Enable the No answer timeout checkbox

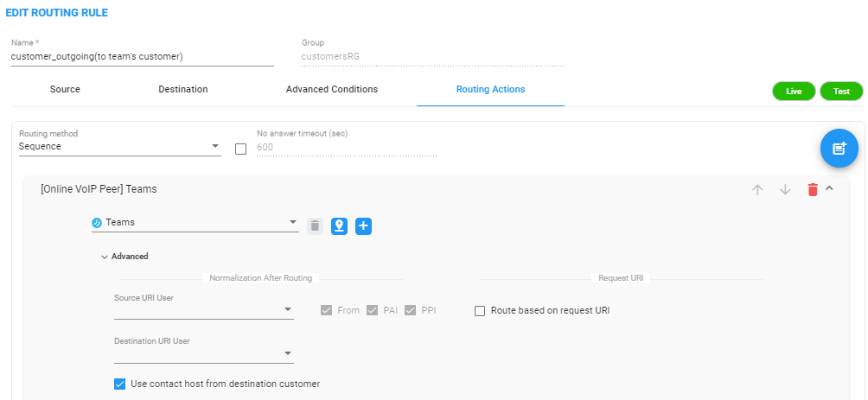click(241, 149)
